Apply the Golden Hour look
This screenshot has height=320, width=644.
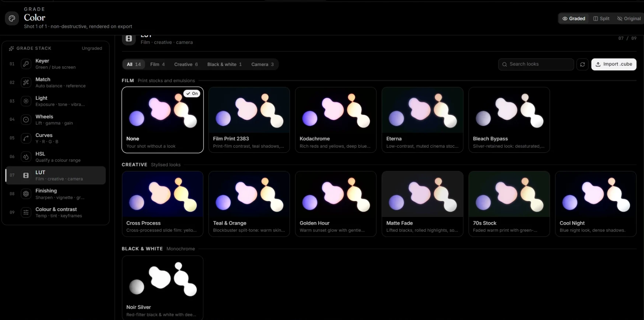(x=336, y=204)
